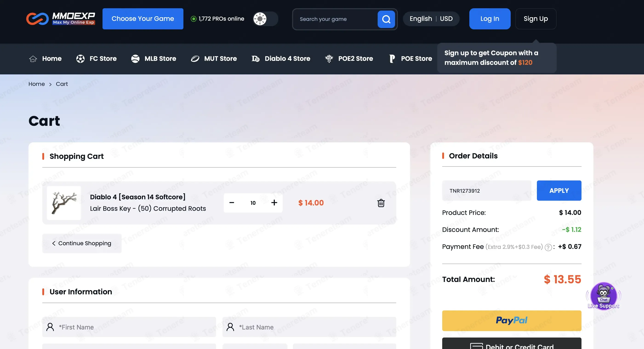Image resolution: width=644 pixels, height=349 pixels.
Task: Delete the Corrupted Roots item with trash icon
Action: (x=381, y=203)
